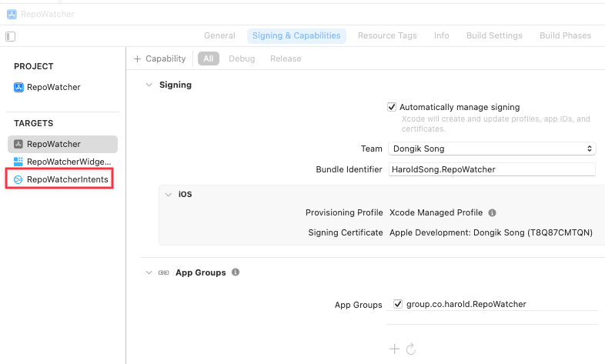Click the RepoWatcherIntents target icon
Screen dimensions: 605x364
coord(18,179)
